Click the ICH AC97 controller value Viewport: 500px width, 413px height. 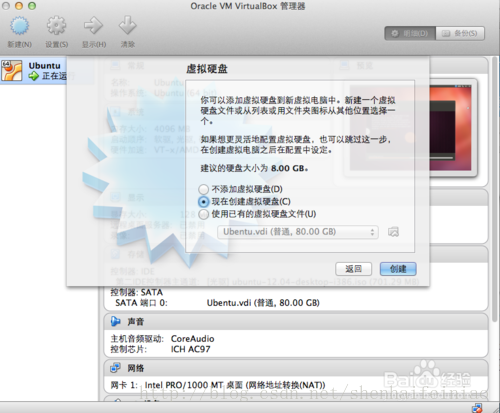click(x=190, y=349)
